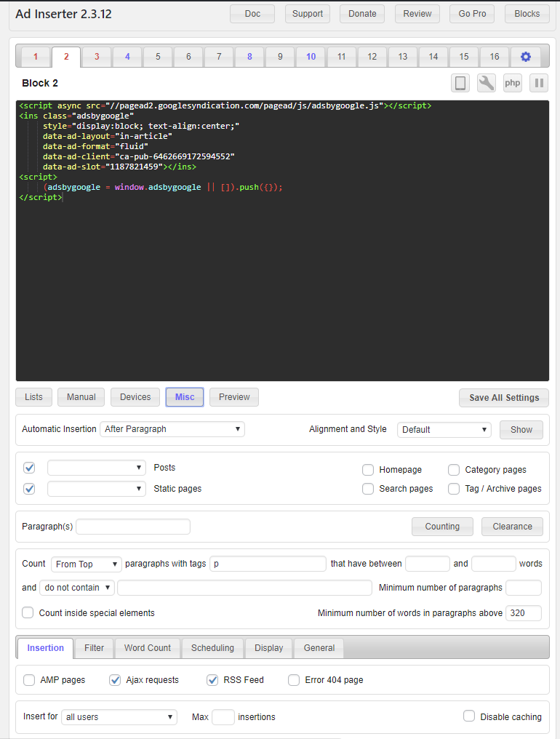This screenshot has height=739, width=560.
Task: Switch to block tab 16
Action: [494, 57]
